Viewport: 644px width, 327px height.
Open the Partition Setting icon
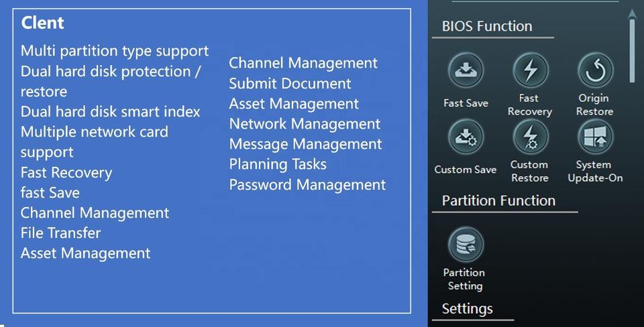tap(465, 245)
